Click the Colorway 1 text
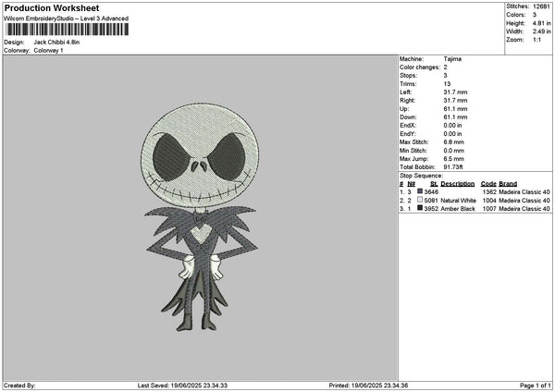Viewport: 555px width, 392px height. [x=48, y=51]
